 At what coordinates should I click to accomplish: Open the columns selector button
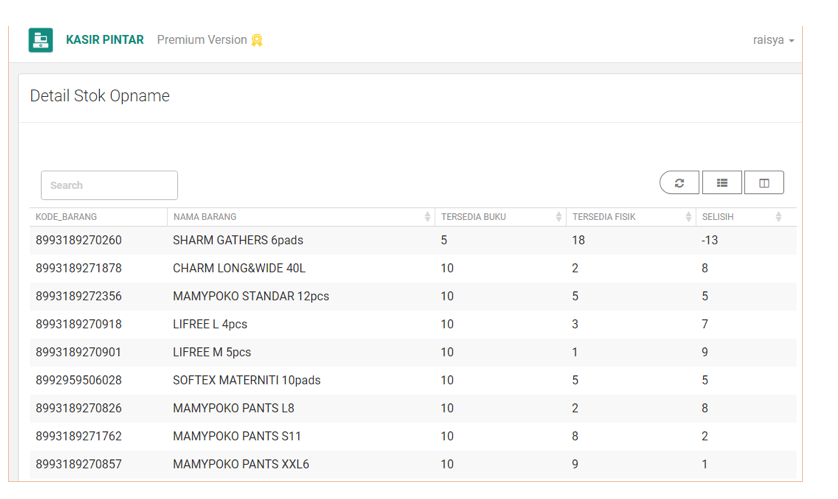(x=764, y=183)
